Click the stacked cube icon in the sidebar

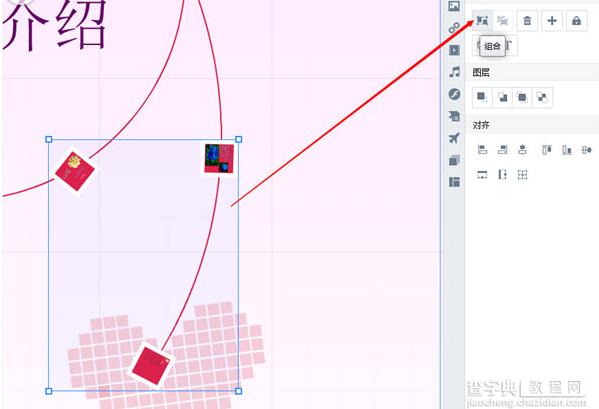point(454,160)
